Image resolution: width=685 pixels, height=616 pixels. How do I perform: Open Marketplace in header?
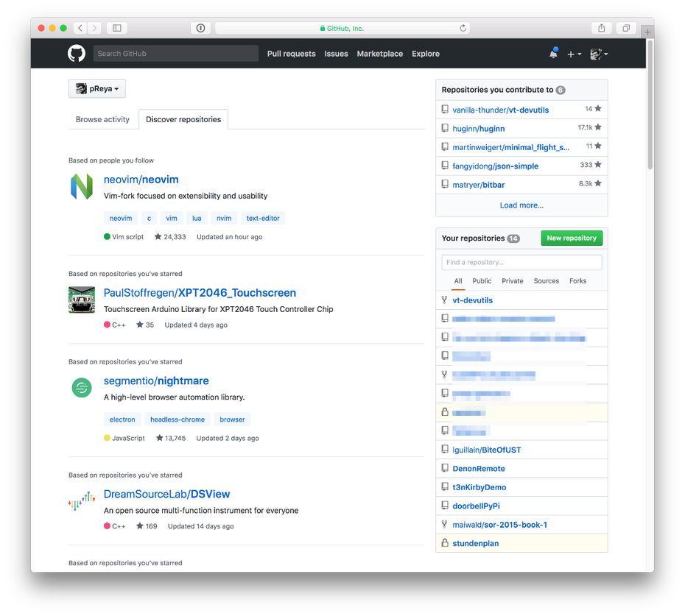coord(379,54)
